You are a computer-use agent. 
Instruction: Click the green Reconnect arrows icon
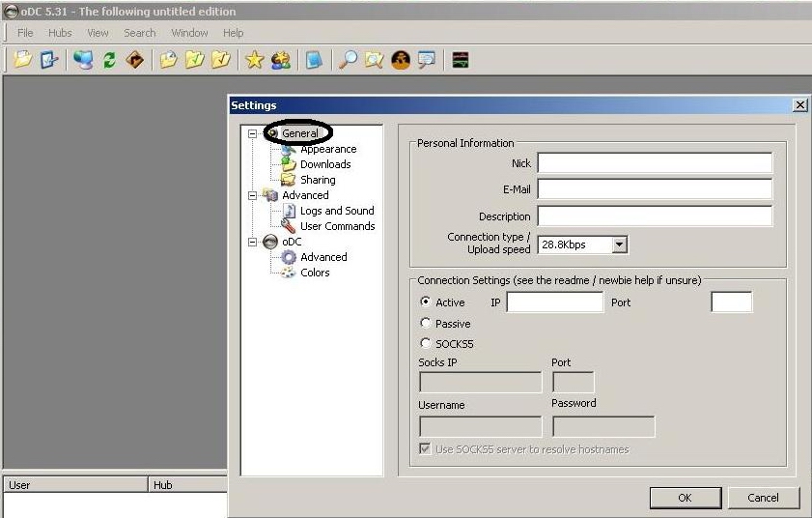[109, 60]
